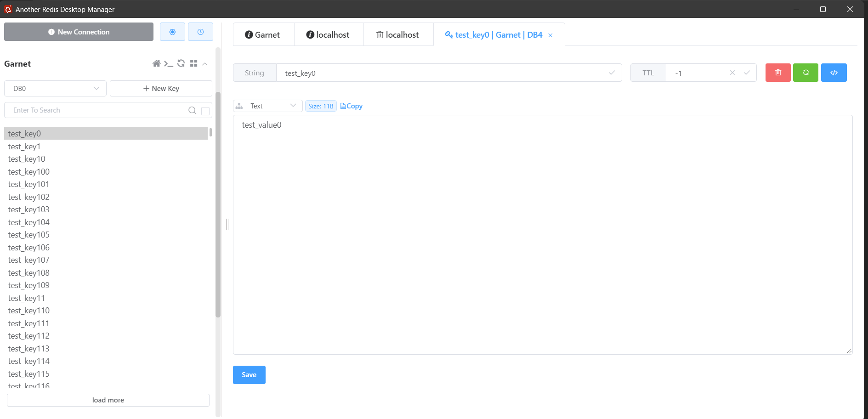The width and height of the screenshot is (868, 419).
Task: Open the DB0 database dropdown
Action: click(55, 88)
